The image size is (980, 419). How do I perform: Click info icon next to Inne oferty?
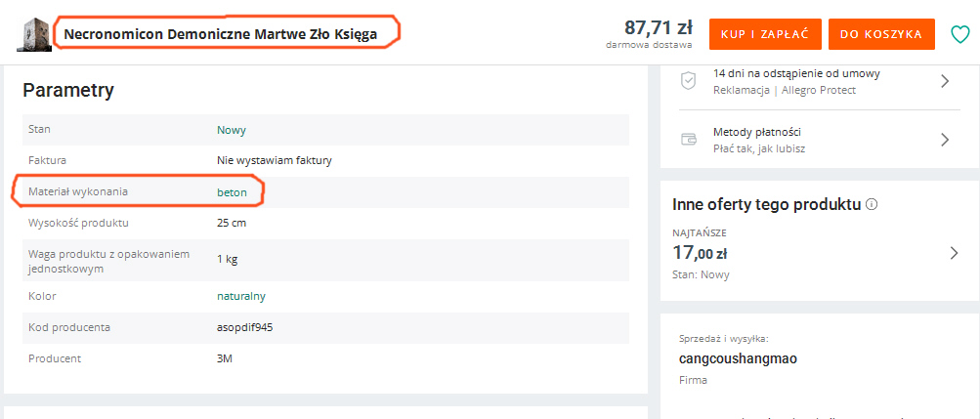(872, 205)
